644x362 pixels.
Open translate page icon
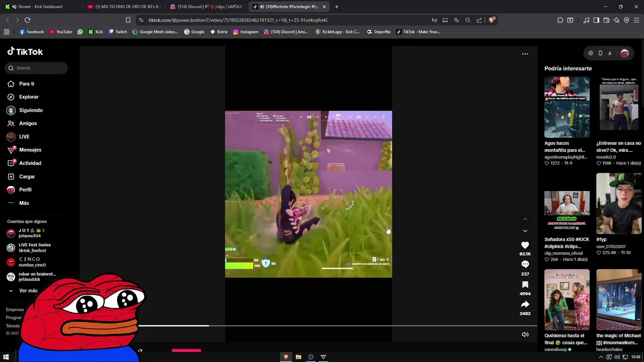click(x=456, y=20)
